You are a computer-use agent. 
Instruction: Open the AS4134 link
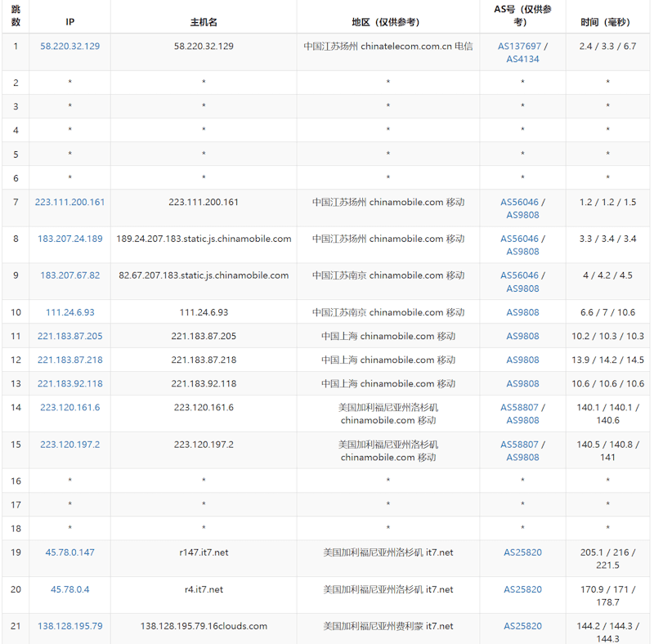click(x=522, y=59)
